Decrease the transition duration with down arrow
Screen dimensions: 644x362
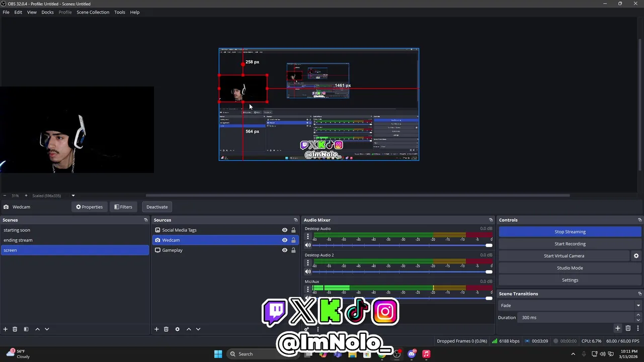638,320
